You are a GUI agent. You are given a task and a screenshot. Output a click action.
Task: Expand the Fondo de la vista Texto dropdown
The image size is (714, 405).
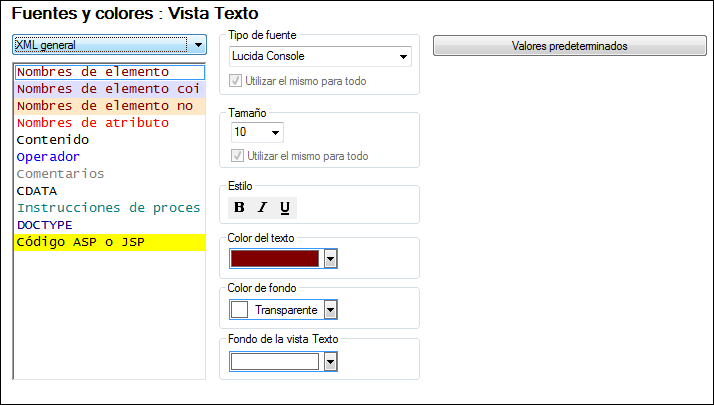click(331, 361)
